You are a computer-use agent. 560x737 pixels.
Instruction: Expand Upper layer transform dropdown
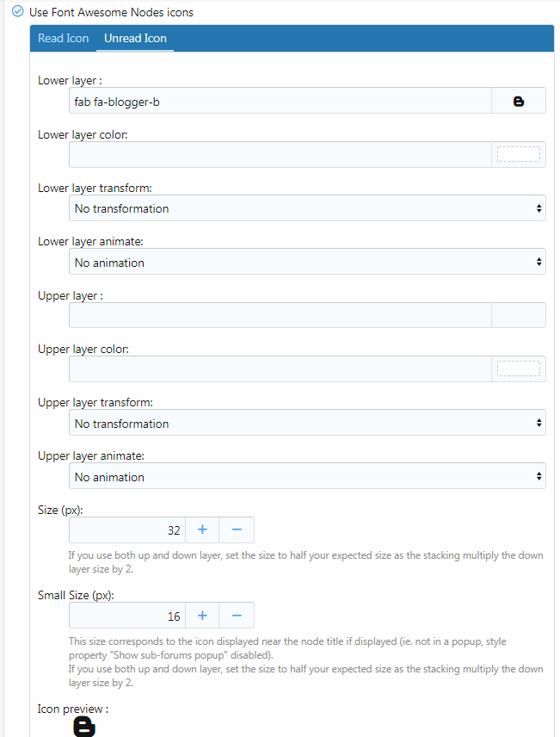(307, 424)
